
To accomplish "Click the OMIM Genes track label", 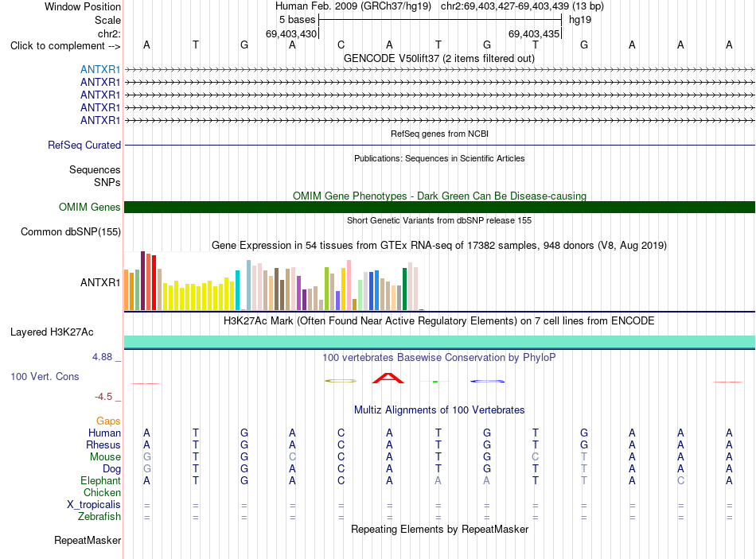I will coord(90,208).
